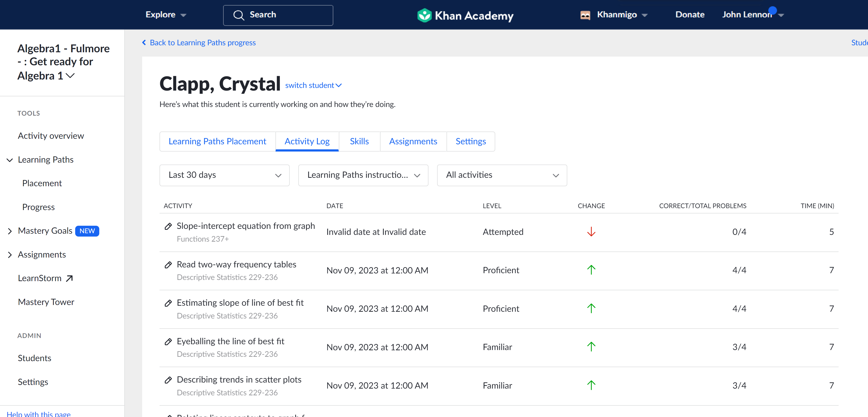868x417 pixels.
Task: Click green up arrow in Read two-way frequency row
Action: click(591, 270)
